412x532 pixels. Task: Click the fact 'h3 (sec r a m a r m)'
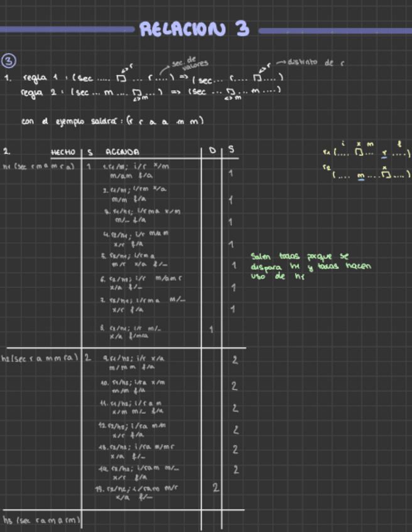[41, 520]
